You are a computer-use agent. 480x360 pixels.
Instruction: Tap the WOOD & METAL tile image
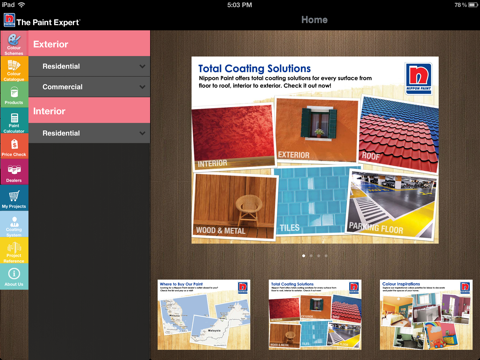click(x=235, y=206)
